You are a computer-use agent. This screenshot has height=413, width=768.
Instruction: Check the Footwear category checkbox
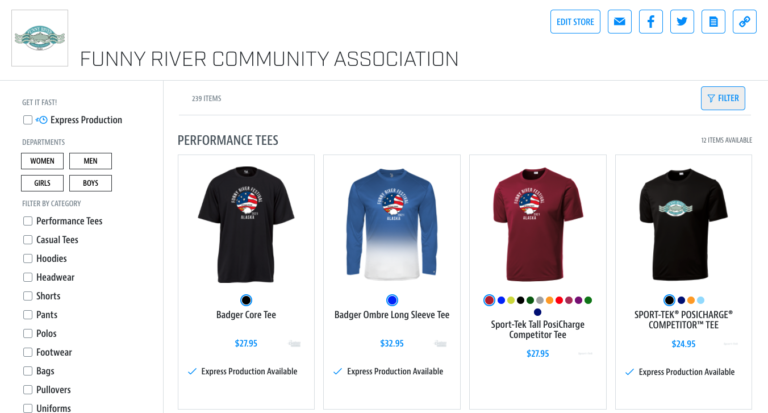tap(28, 352)
